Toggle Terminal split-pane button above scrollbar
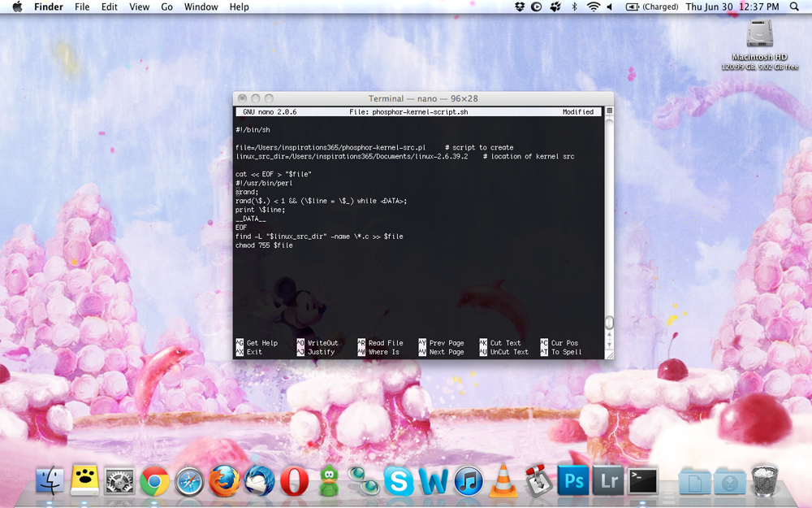Screen dimensions: 812x508 coord(610,111)
